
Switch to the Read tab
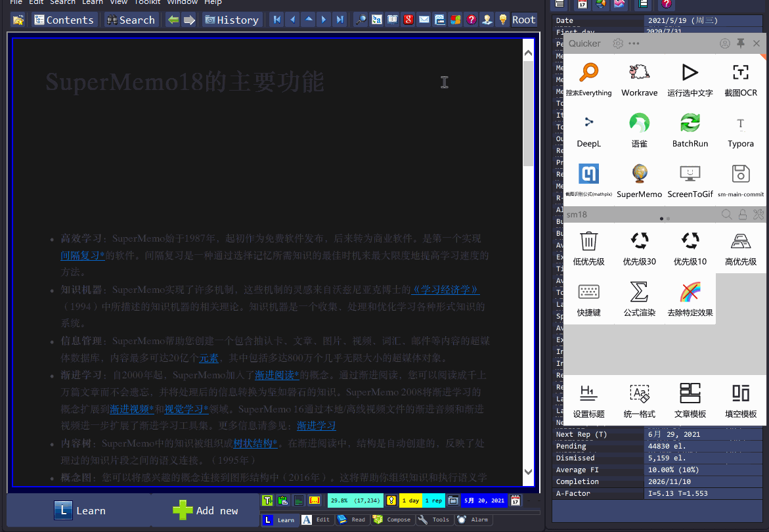pos(352,520)
